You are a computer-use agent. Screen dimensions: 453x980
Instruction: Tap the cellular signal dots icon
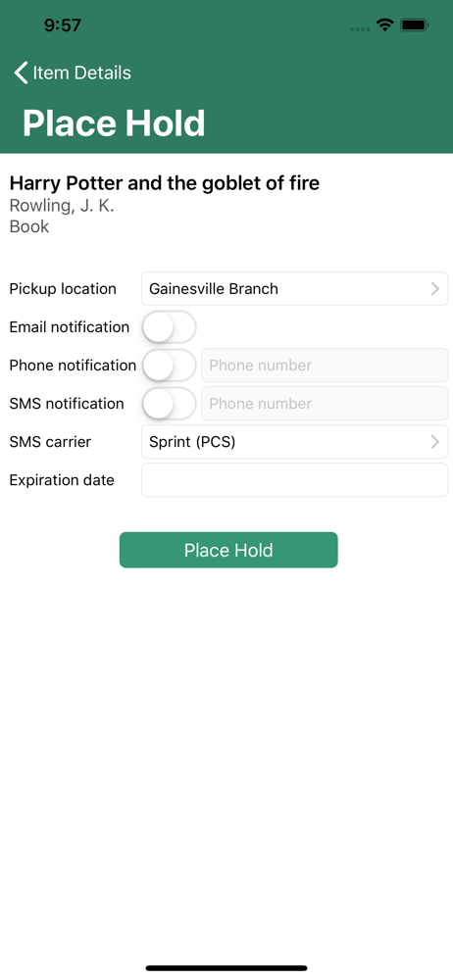[360, 28]
